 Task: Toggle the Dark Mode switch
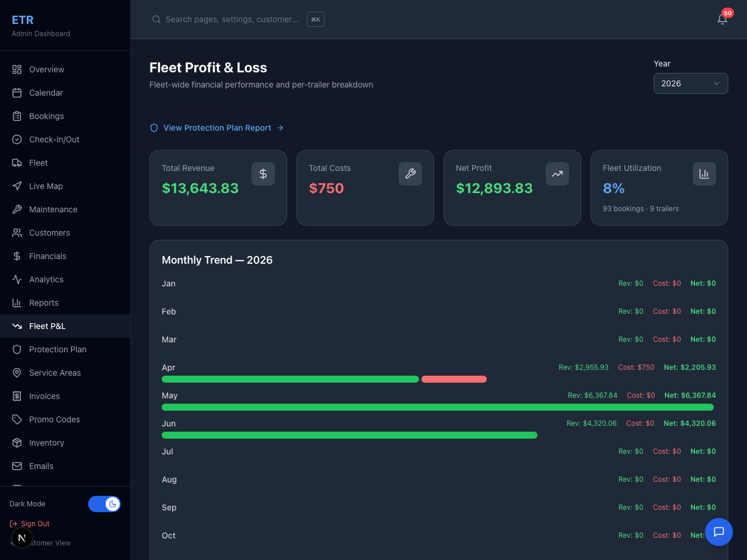pos(104,504)
